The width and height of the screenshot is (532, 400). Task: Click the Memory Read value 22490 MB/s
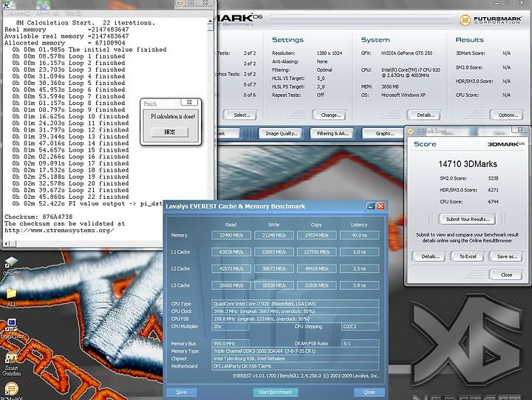(x=231, y=235)
